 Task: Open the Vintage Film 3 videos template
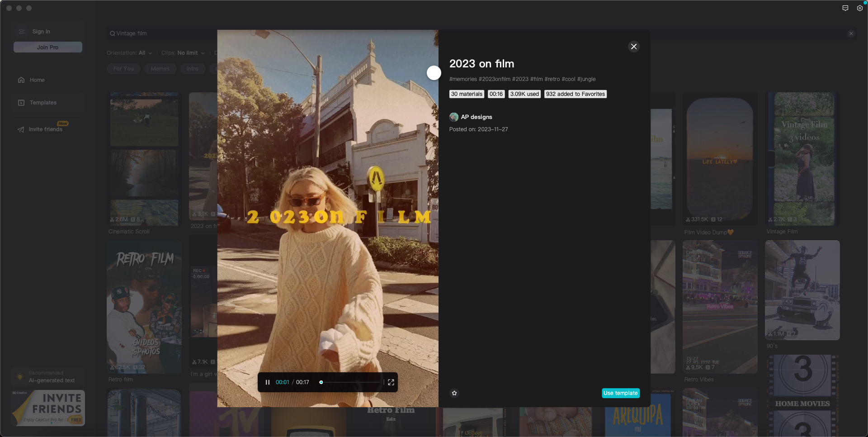[x=802, y=159]
